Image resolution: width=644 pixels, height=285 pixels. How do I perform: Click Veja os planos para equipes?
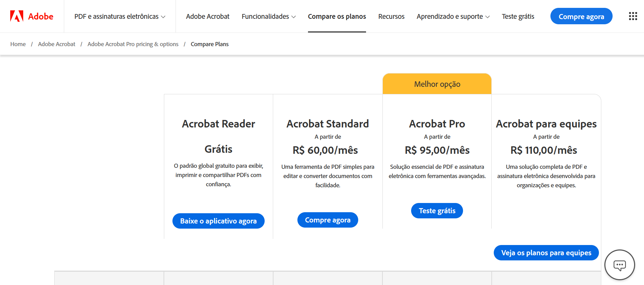coord(546,253)
